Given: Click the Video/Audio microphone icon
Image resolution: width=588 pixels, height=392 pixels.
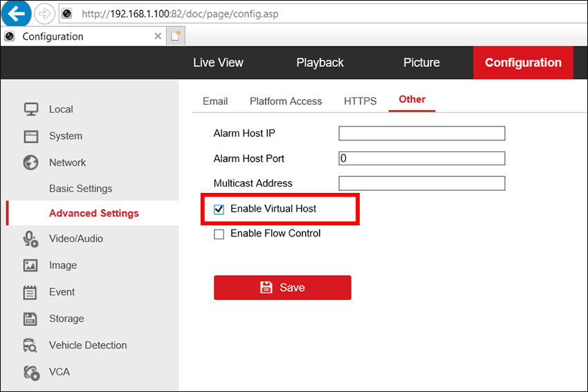Looking at the screenshot, I should [x=30, y=239].
